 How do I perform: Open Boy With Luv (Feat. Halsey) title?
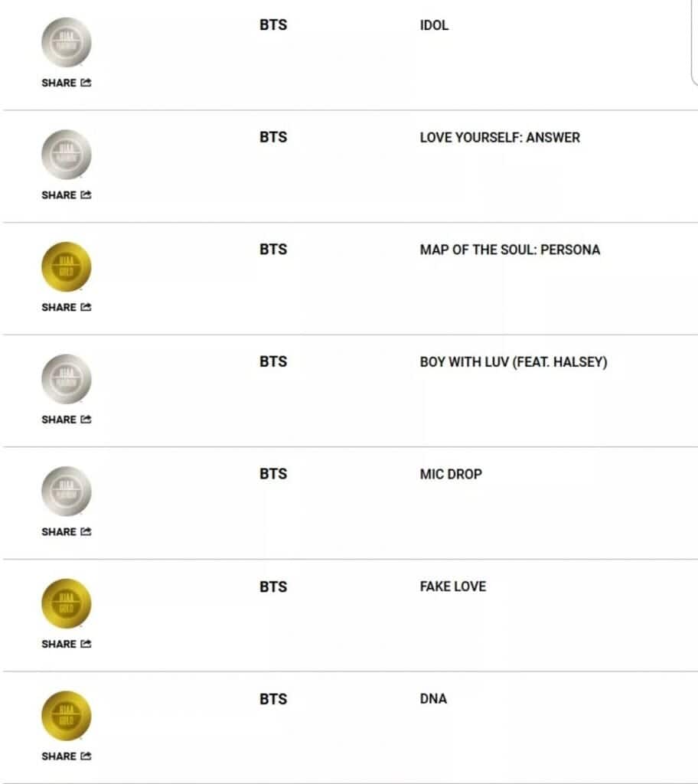click(x=513, y=362)
